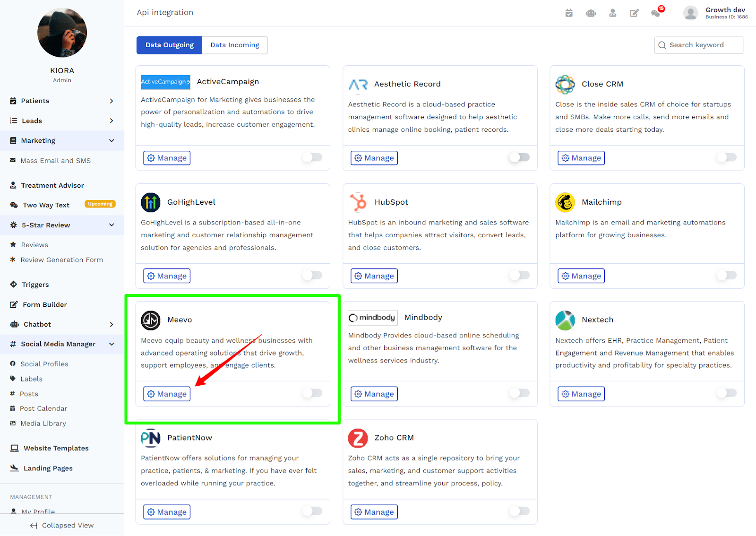This screenshot has height=536, width=756.
Task: Enable the ActiveCampaign integration toggle
Action: (312, 157)
